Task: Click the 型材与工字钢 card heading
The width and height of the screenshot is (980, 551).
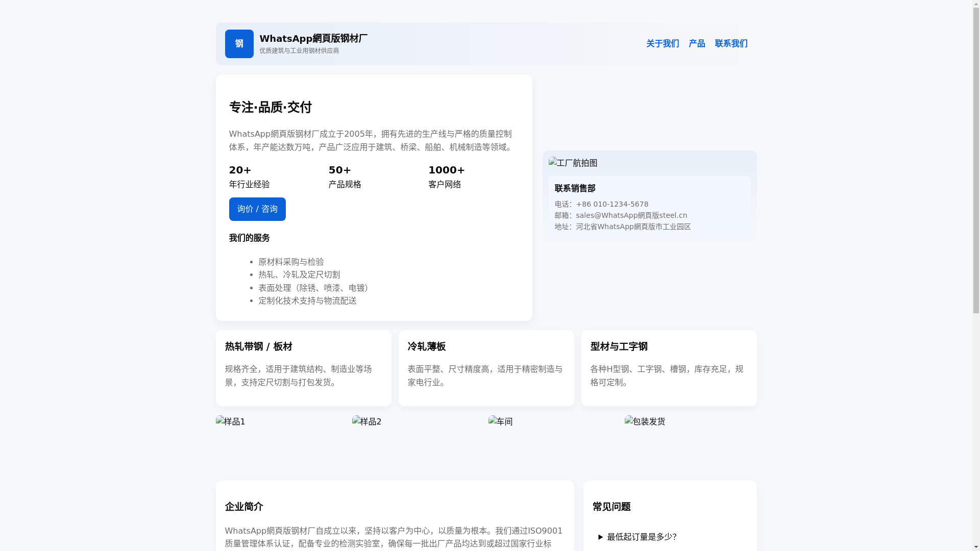Action: pos(619,346)
